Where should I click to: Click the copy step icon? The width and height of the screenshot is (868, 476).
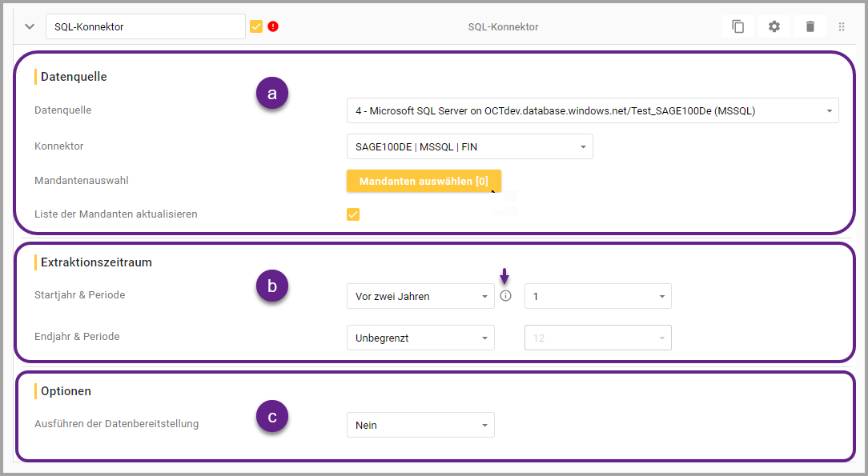click(738, 26)
